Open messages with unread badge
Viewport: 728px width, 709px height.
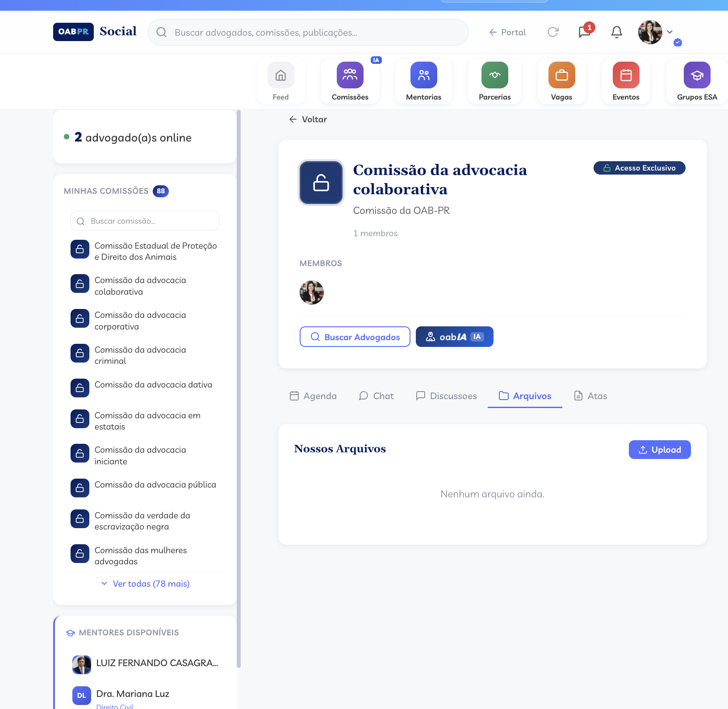[584, 32]
